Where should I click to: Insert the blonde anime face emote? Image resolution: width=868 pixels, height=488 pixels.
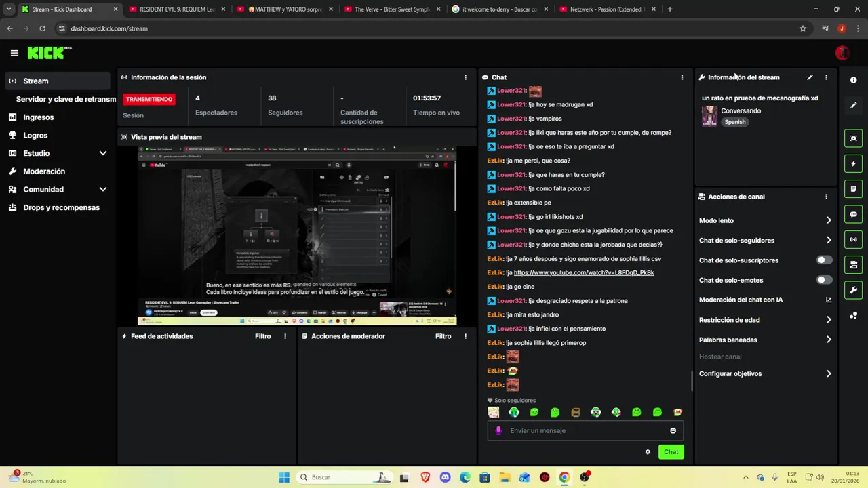pos(494,412)
